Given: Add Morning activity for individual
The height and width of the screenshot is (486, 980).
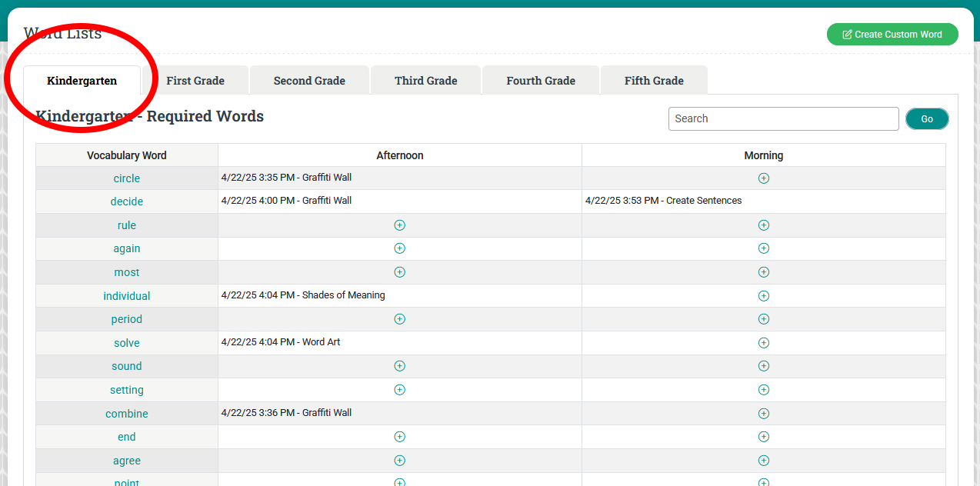Looking at the screenshot, I should 763,296.
